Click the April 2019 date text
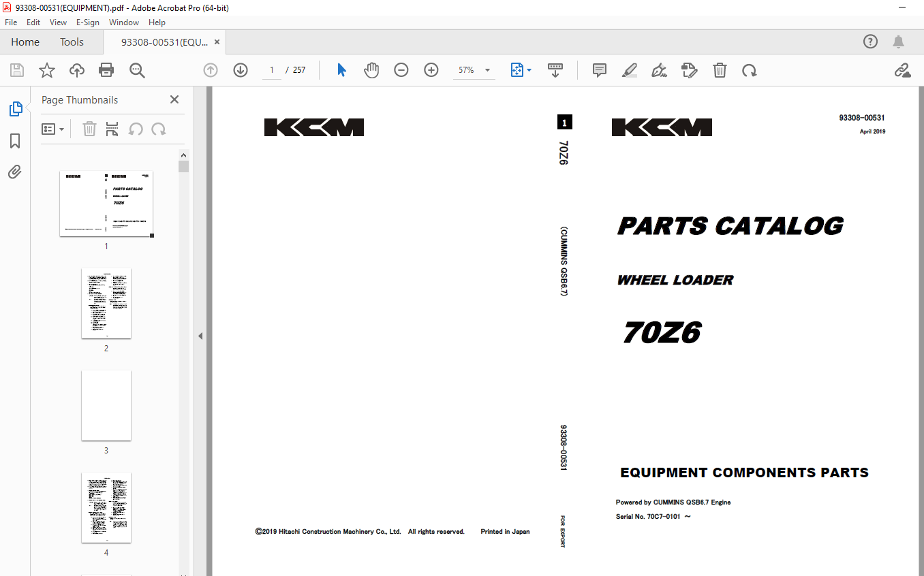924x576 pixels. [873, 131]
